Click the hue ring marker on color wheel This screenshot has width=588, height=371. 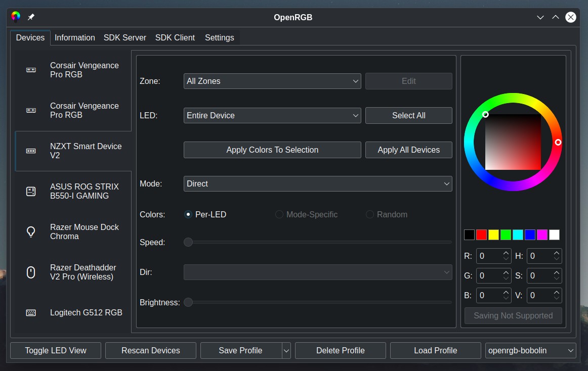pos(558,143)
